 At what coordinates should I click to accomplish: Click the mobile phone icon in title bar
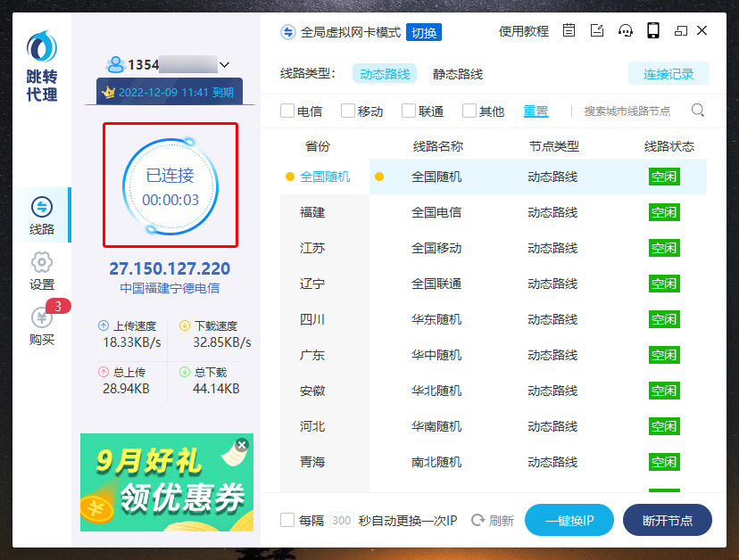652,31
